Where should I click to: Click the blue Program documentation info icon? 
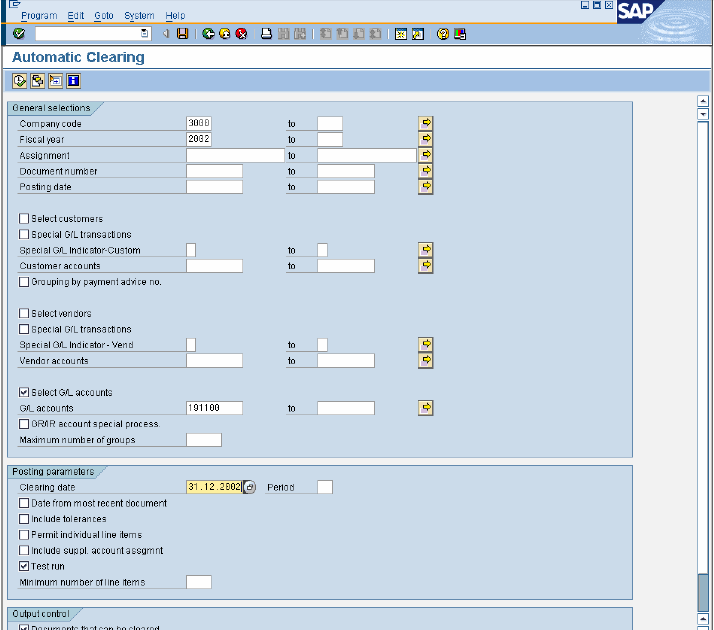point(73,81)
